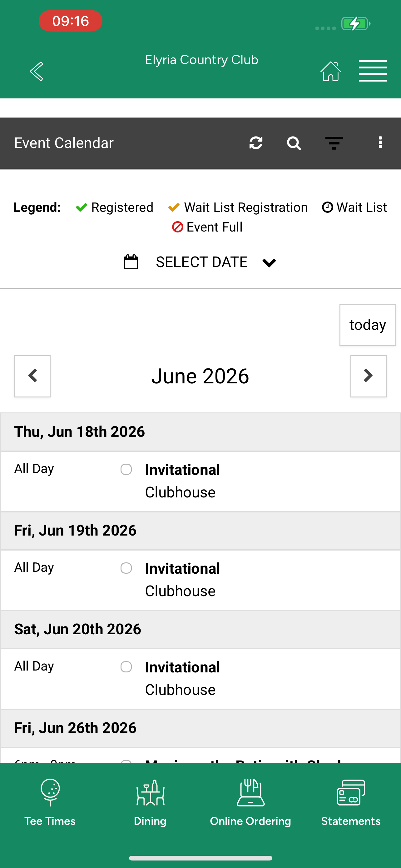Click the calendar icon beside SELECT DATE
The image size is (401, 868).
click(131, 262)
